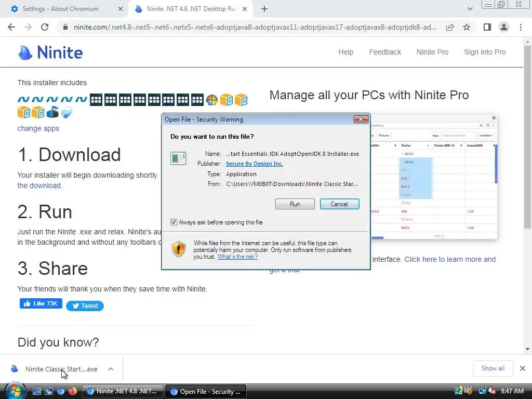Reload the Ninite page
Image resolution: width=532 pixels, height=399 pixels.
[45, 27]
